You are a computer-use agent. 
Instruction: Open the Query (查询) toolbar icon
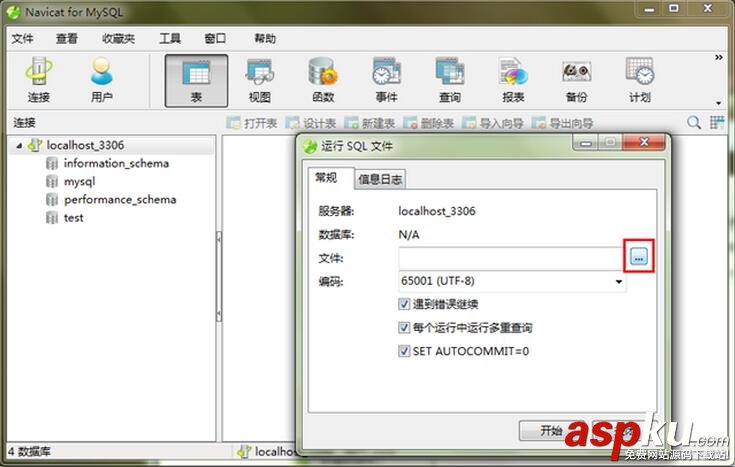click(450, 80)
